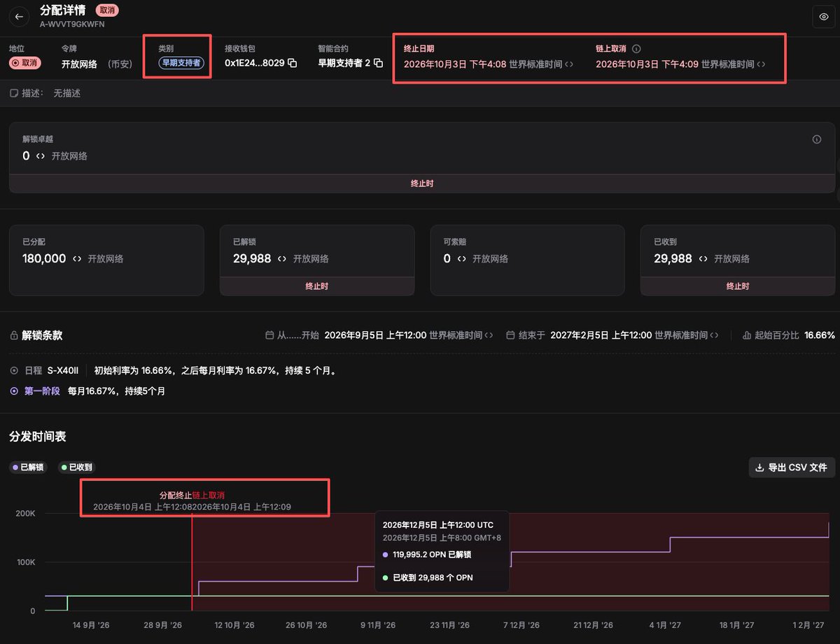The image size is (840, 644).
Task: Open the info icon in 解锁卓越 card
Action: (x=817, y=139)
